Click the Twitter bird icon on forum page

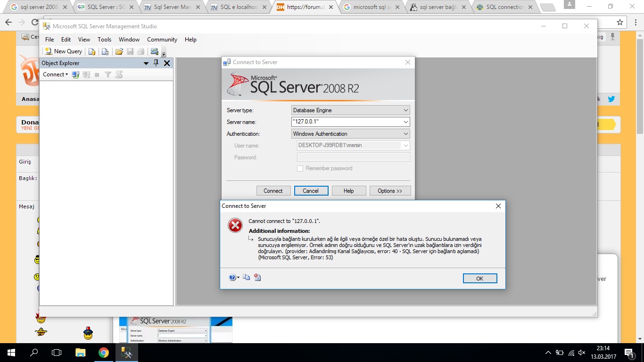(611, 99)
